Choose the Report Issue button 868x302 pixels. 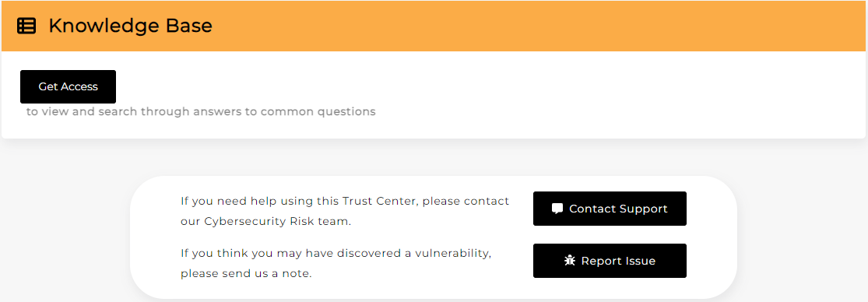coord(610,261)
